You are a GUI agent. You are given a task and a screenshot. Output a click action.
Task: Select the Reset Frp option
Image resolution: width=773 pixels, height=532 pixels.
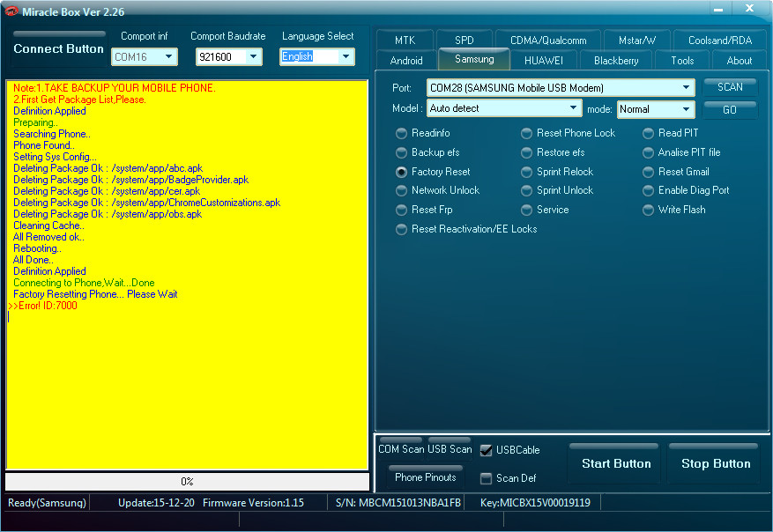coord(402,210)
